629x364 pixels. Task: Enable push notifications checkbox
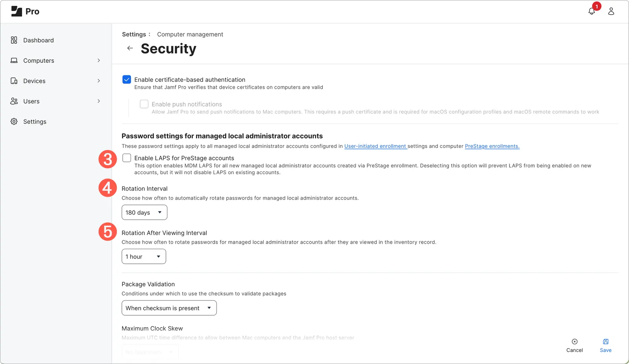[144, 104]
